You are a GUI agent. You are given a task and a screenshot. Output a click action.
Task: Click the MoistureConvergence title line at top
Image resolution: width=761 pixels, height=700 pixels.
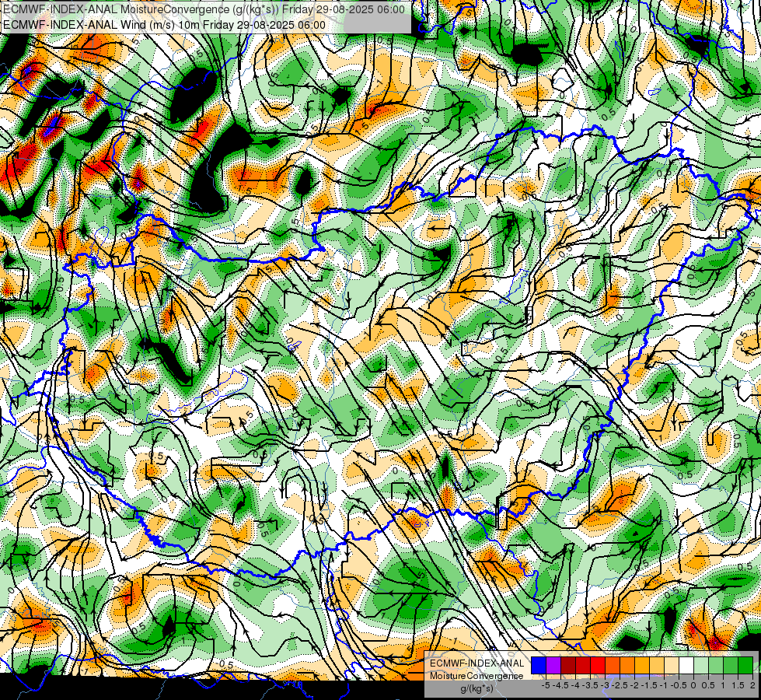204,9
